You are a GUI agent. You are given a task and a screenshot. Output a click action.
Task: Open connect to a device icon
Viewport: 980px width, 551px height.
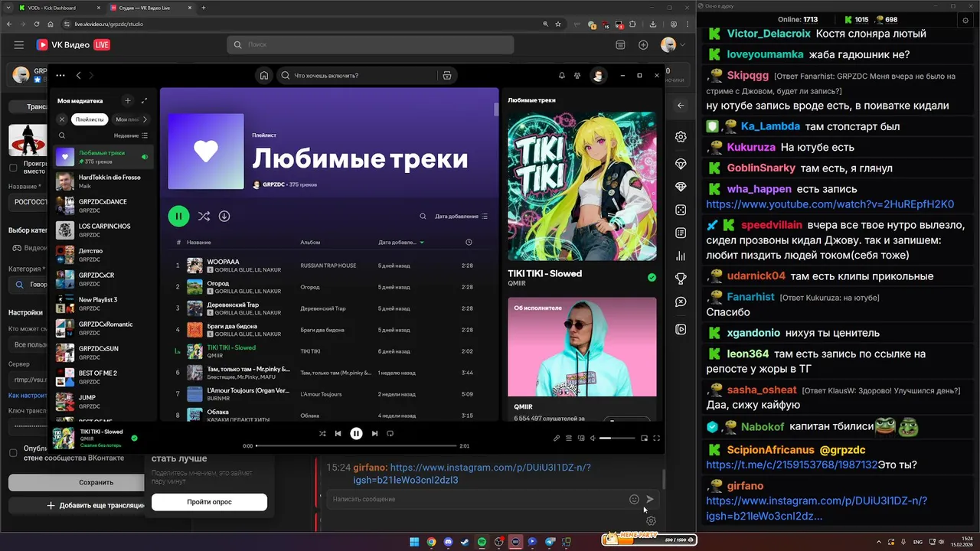[x=581, y=439]
